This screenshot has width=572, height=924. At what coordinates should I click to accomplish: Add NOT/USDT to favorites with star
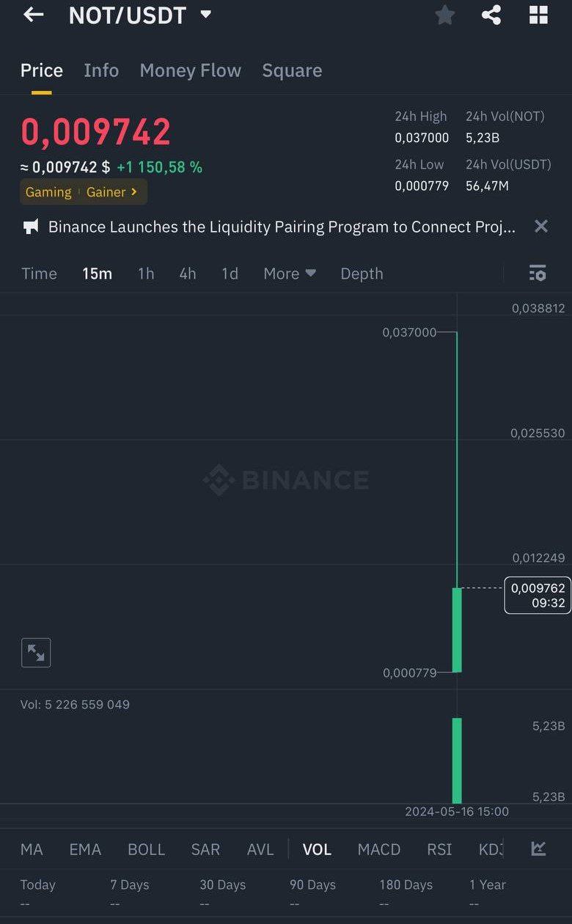pos(444,15)
